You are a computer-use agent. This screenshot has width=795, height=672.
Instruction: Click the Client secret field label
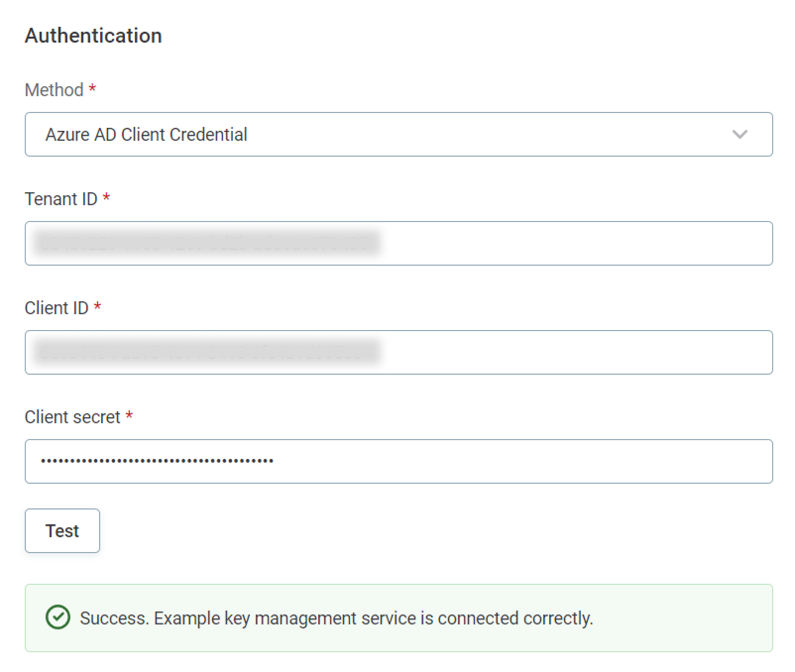(x=72, y=417)
